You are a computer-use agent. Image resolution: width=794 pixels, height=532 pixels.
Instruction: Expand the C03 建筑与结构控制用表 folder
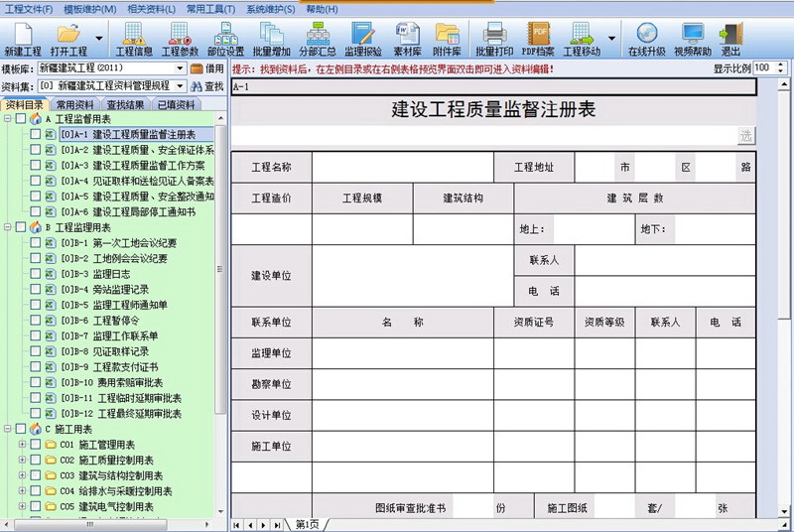click(x=22, y=475)
